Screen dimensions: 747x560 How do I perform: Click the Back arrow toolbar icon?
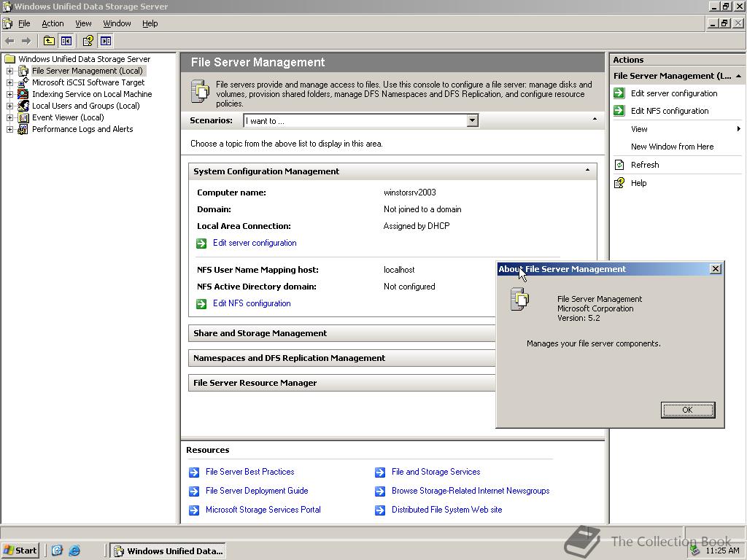(x=9, y=41)
